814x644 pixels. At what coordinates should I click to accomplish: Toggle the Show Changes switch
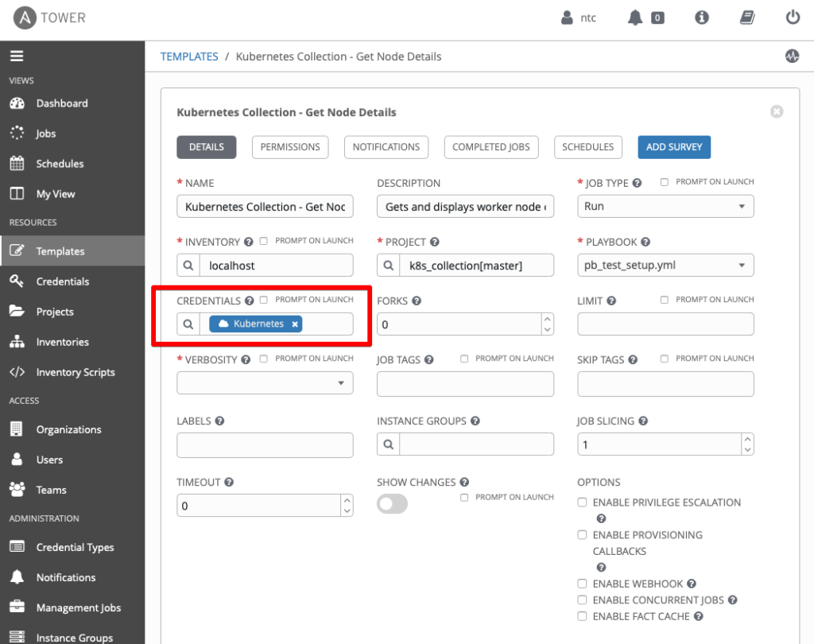(392, 504)
